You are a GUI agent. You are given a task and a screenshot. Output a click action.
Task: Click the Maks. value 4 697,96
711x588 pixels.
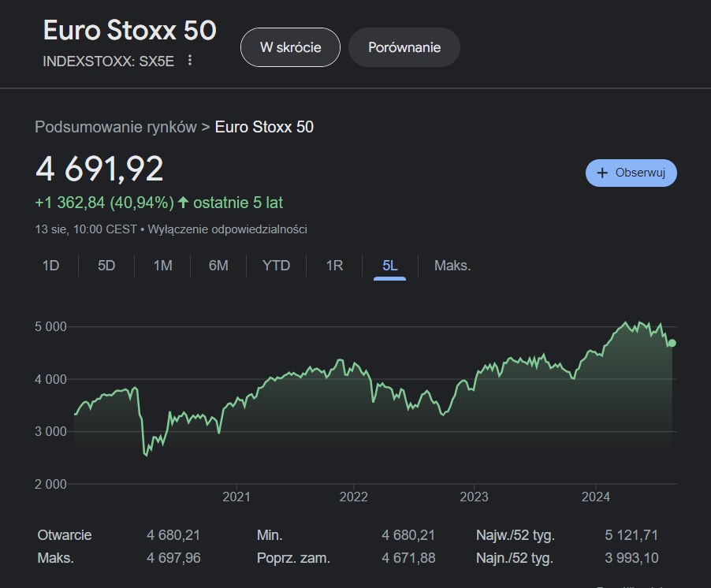tap(173, 558)
